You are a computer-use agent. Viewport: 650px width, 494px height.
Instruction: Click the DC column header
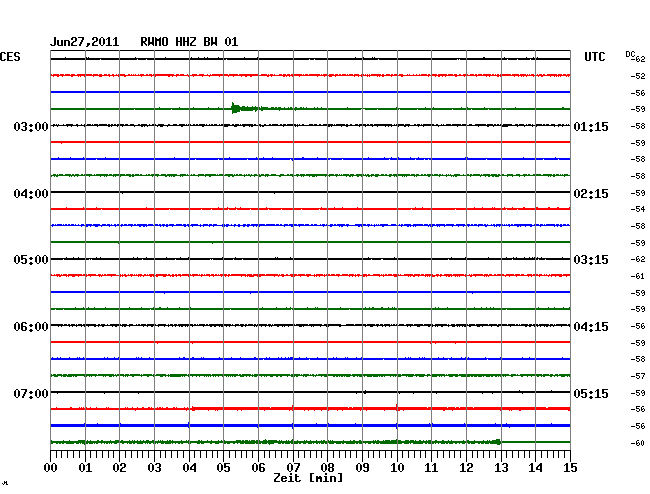tap(630, 54)
